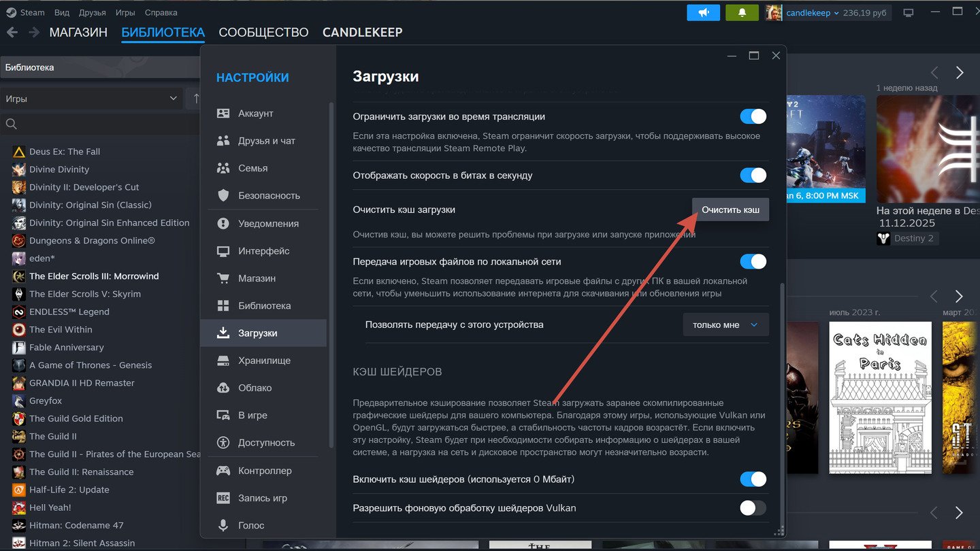Switch to the СООБЩЕСТВО tab
Screen dimensions: 980x551
point(263,33)
